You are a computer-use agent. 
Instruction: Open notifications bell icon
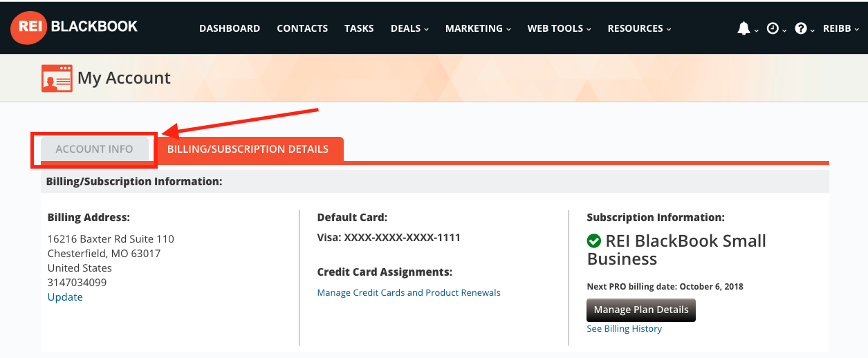point(744,28)
